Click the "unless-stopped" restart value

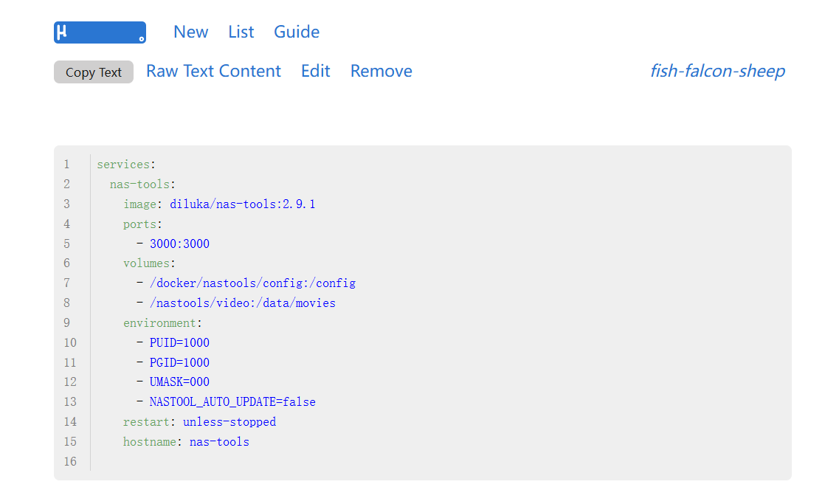coord(229,422)
